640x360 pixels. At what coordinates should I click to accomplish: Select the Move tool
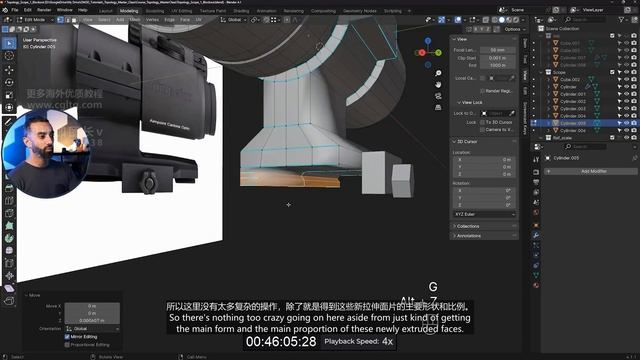click(x=9, y=70)
